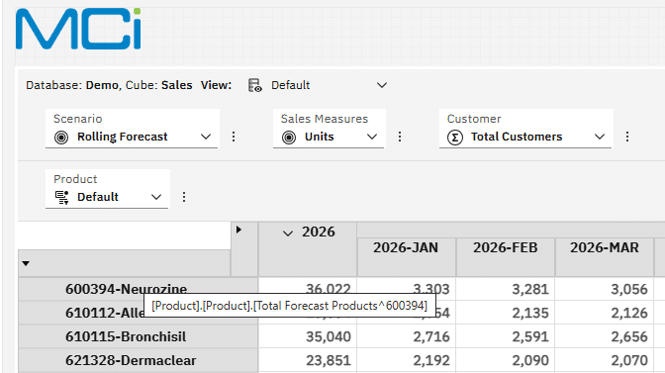Expand the Product Default dropdown
This screenshot has height=373, width=665.
click(x=156, y=197)
